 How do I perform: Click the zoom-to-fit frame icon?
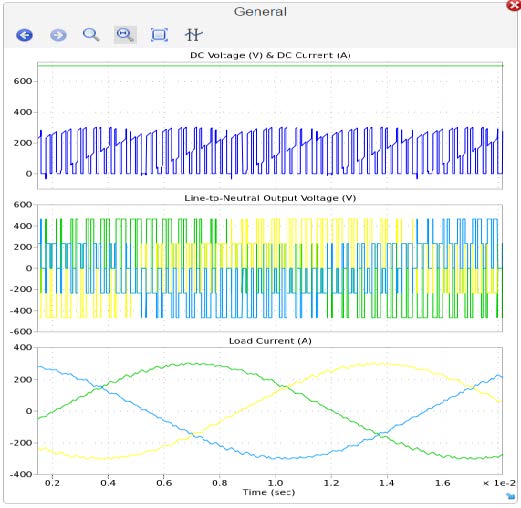pyautogui.click(x=159, y=35)
